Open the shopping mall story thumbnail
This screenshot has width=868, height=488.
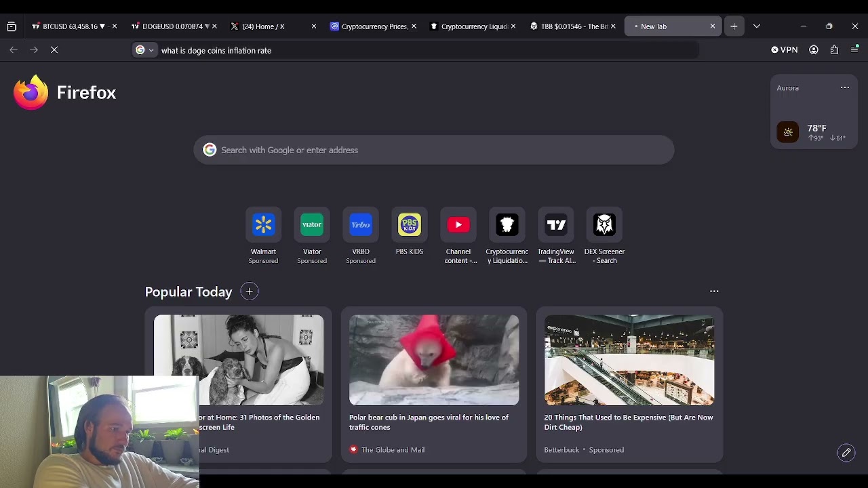(629, 360)
